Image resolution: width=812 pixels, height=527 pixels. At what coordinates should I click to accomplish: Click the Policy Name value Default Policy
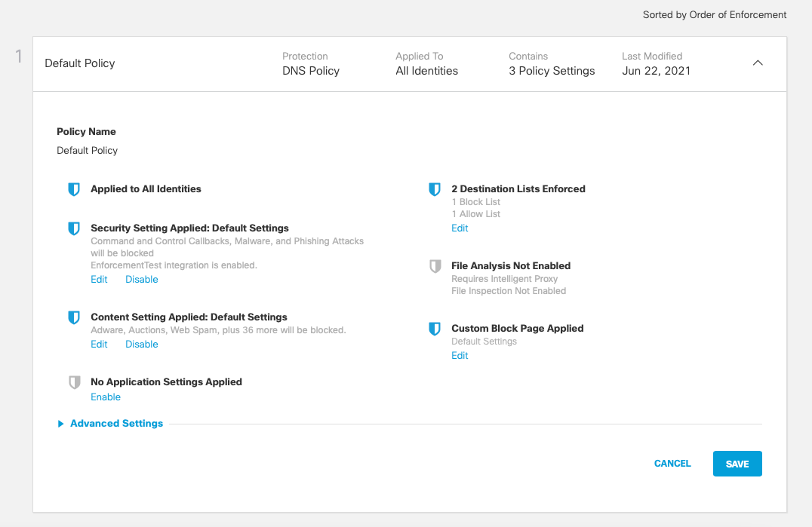tap(87, 151)
